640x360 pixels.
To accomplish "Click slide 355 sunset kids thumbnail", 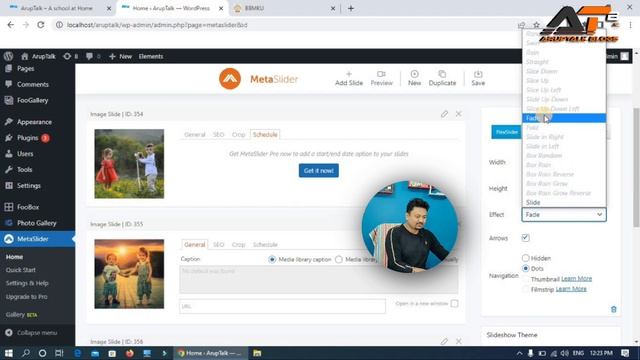I will pyautogui.click(x=129, y=274).
